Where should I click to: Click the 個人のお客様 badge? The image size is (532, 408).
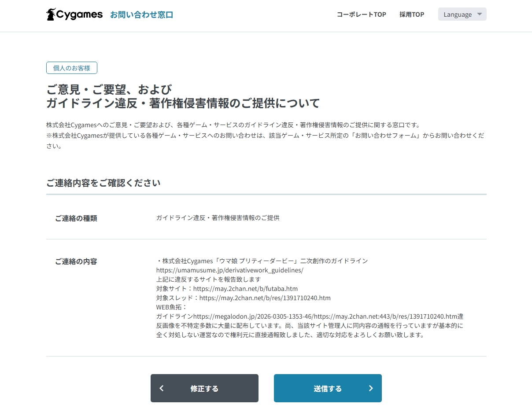point(71,68)
